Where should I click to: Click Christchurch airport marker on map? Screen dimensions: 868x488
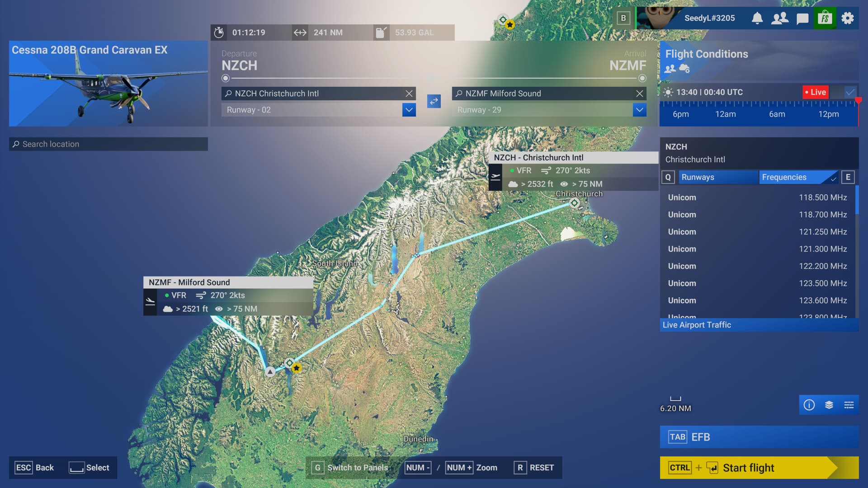point(574,203)
